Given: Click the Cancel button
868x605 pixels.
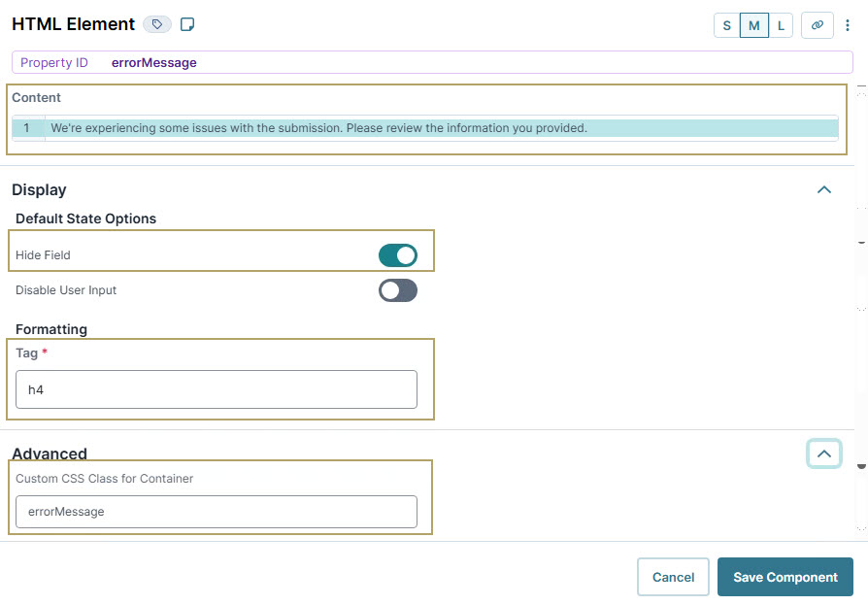Looking at the screenshot, I should click(x=673, y=576).
